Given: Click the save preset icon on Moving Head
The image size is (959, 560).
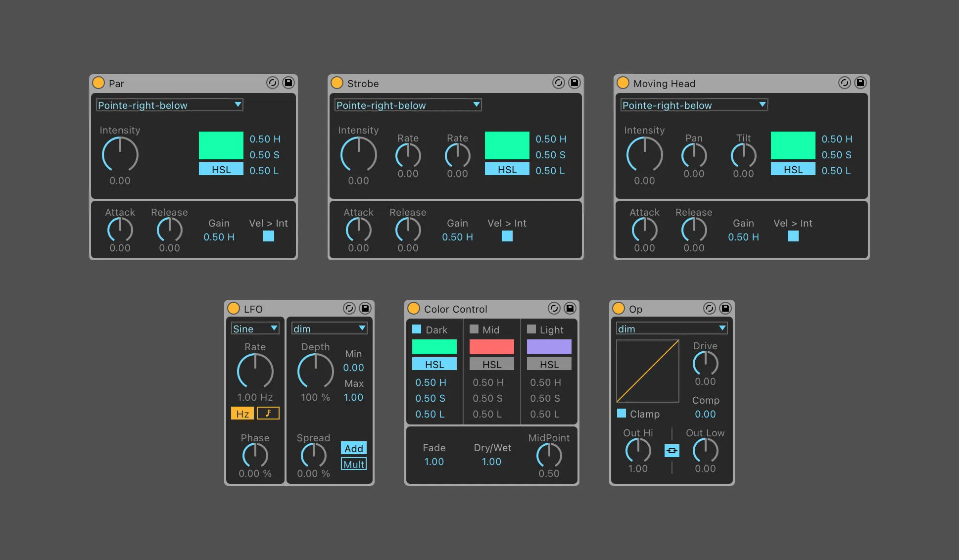Looking at the screenshot, I should [x=860, y=83].
